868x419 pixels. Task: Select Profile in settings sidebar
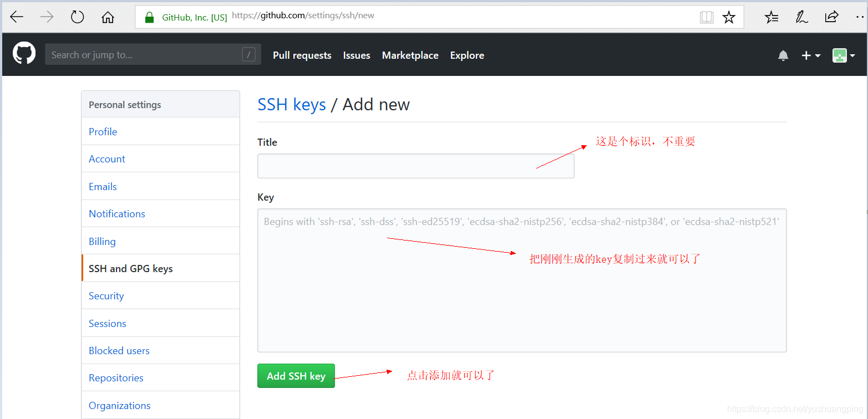[160, 131]
